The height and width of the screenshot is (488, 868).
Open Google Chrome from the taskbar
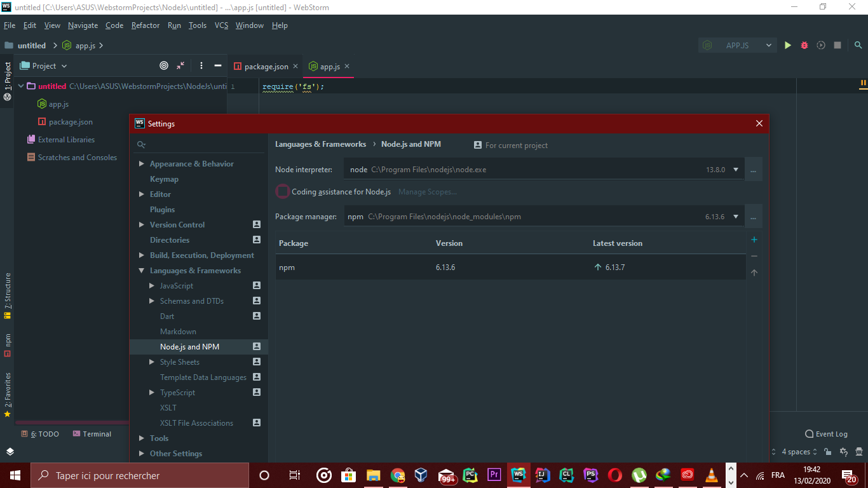tap(398, 475)
